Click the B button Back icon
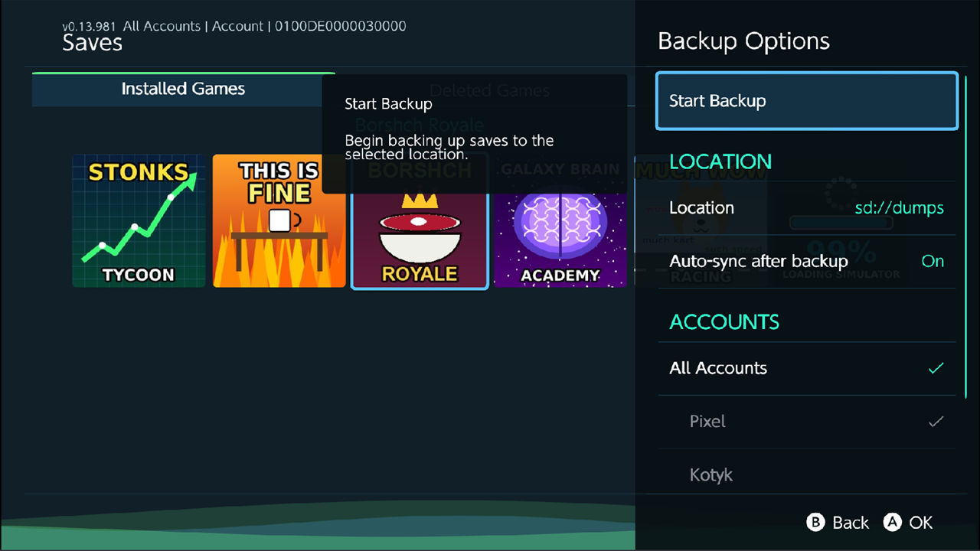The width and height of the screenshot is (980, 551). (815, 523)
